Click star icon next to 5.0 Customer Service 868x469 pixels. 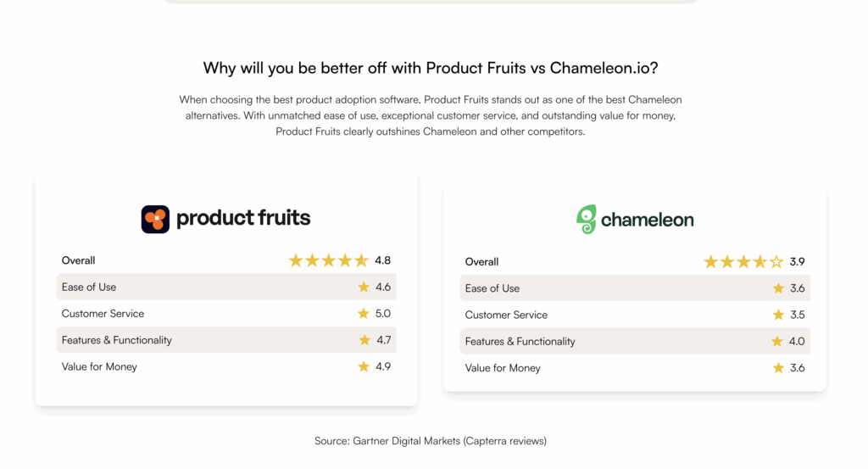[364, 314]
